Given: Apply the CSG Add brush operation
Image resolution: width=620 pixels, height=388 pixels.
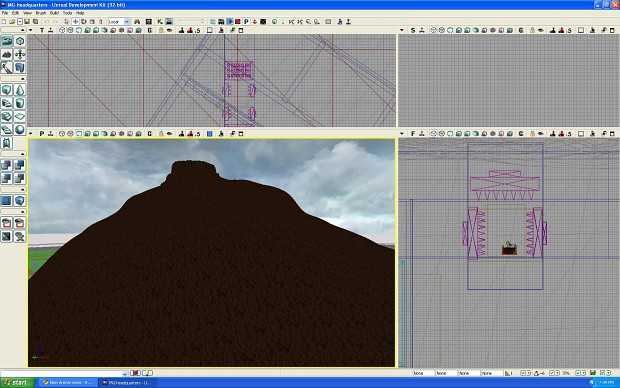Looking at the screenshot, I should (x=7, y=165).
